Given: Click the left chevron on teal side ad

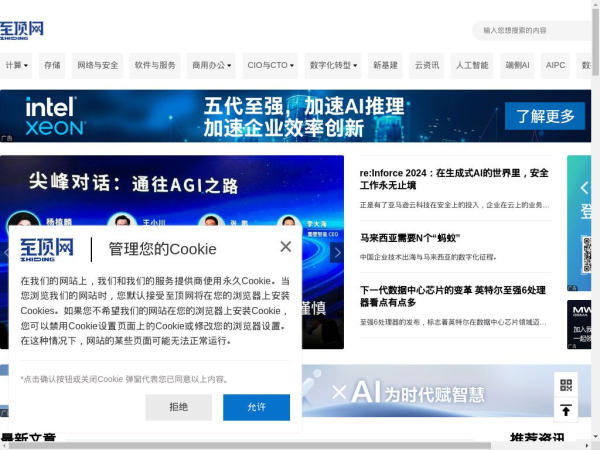Looking at the screenshot, I should (584, 188).
